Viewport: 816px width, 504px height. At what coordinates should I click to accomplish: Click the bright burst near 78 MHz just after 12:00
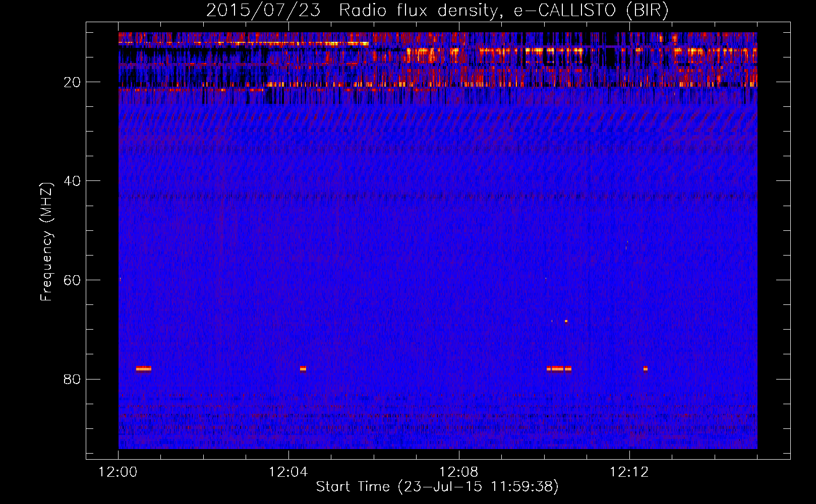143,368
